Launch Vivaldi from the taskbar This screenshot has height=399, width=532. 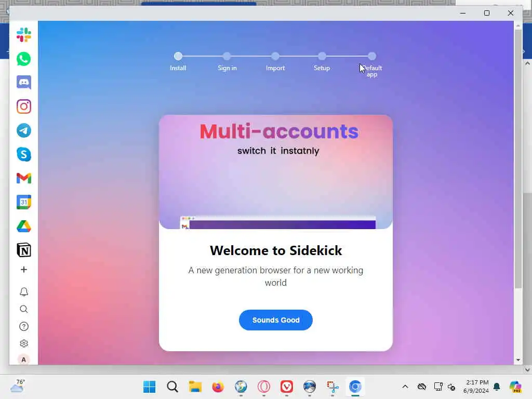(x=287, y=387)
